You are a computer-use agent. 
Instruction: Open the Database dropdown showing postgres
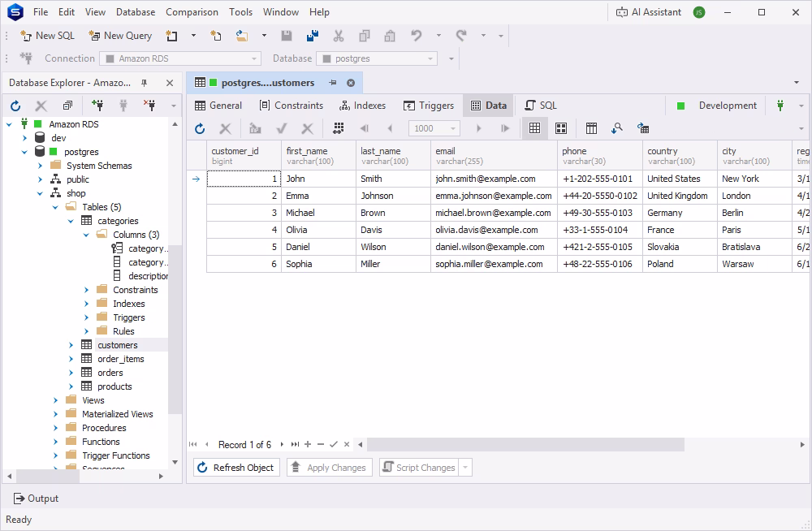point(377,58)
